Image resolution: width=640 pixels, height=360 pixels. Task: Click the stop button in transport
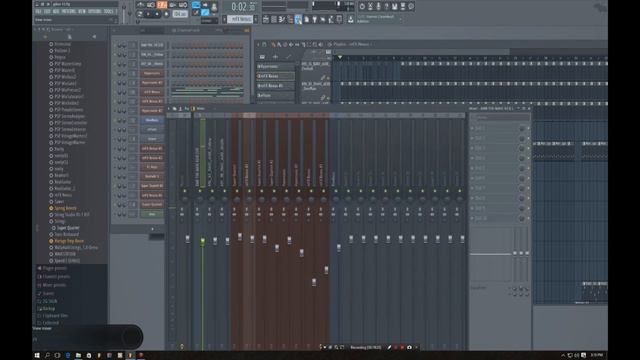tap(157, 14)
